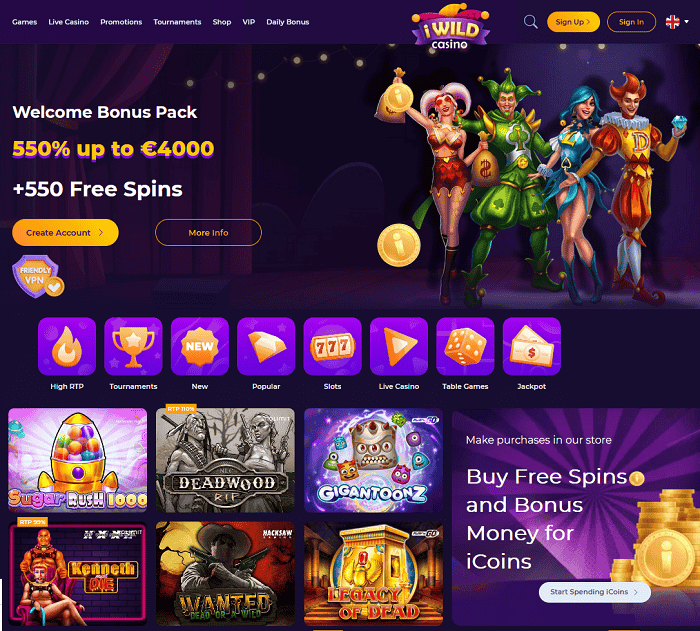Click the Sign Up button
The image size is (700, 631).
pos(573,22)
